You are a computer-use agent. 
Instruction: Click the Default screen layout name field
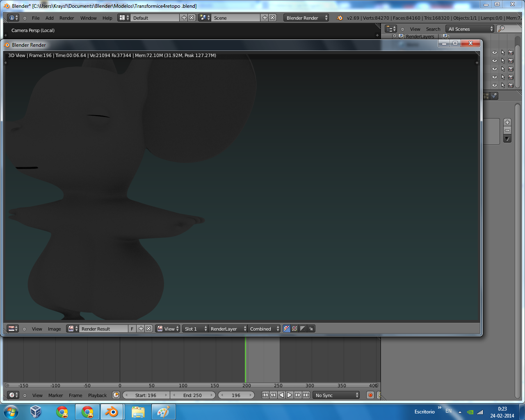coord(155,18)
